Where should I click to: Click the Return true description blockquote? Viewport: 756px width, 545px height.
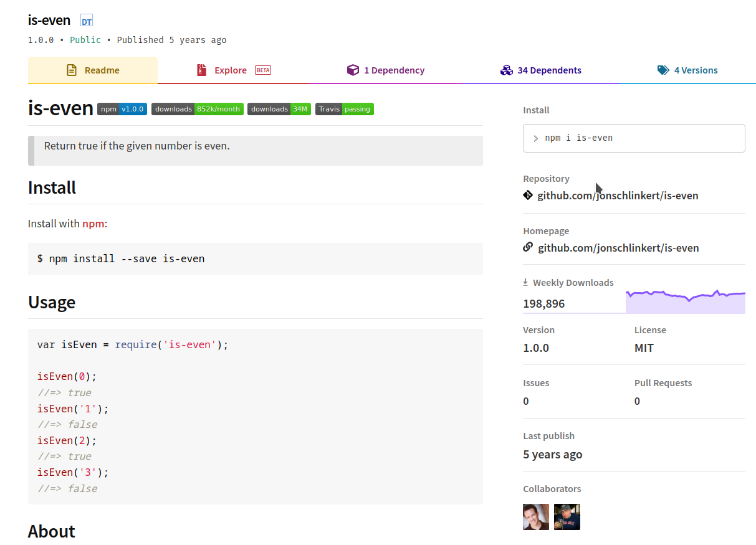[256, 150]
